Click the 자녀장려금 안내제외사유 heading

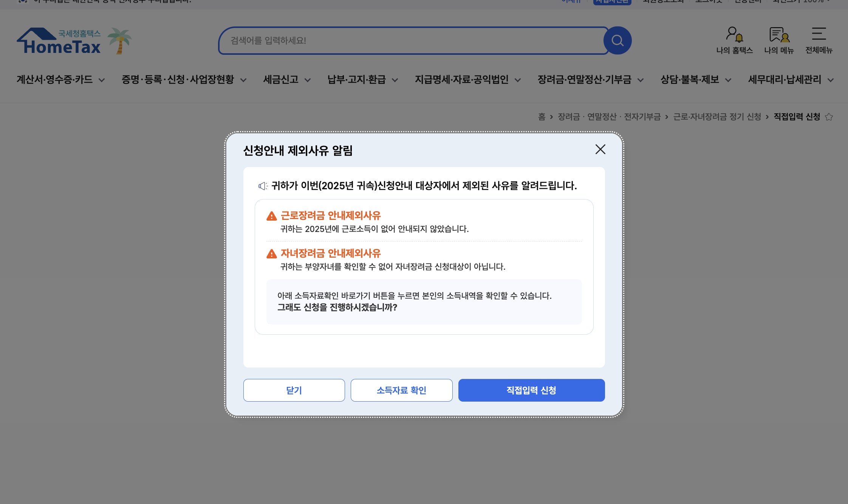click(331, 254)
